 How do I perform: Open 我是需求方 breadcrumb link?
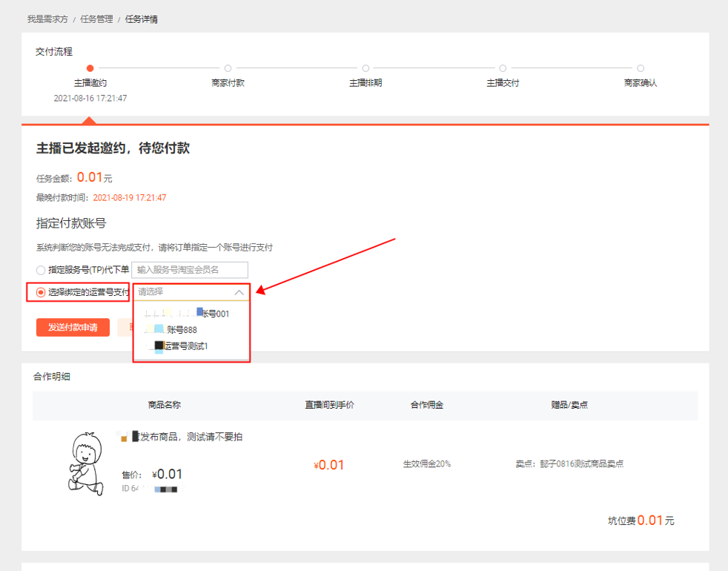47,19
